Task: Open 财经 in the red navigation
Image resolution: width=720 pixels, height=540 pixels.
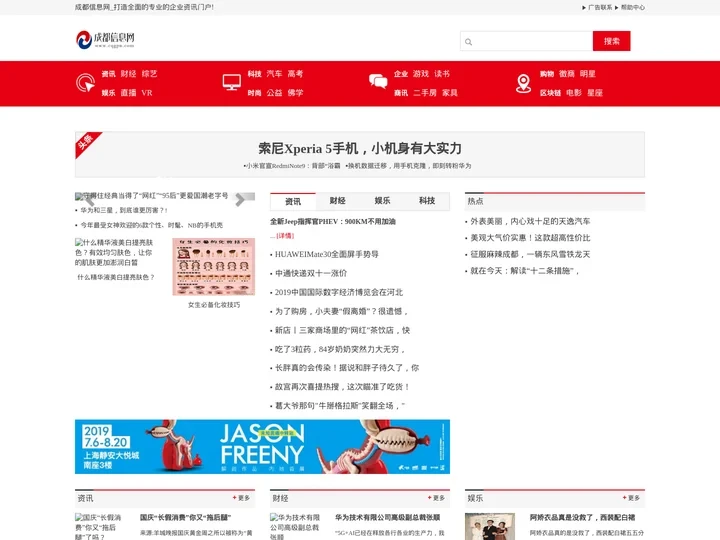Action: click(129, 74)
